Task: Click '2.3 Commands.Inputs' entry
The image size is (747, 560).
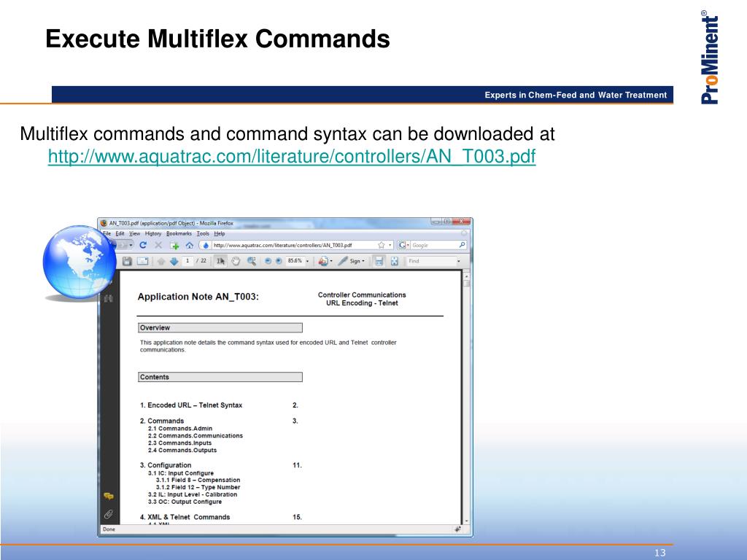Action: tap(179, 443)
